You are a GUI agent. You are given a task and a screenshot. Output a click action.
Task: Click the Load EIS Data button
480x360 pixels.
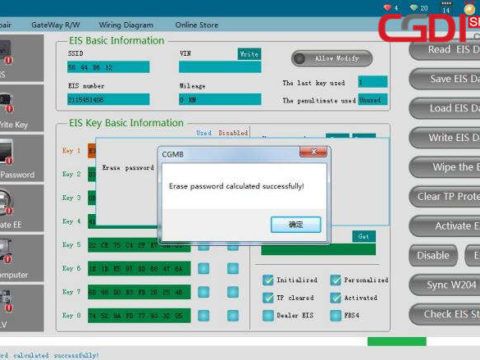pyautogui.click(x=445, y=108)
